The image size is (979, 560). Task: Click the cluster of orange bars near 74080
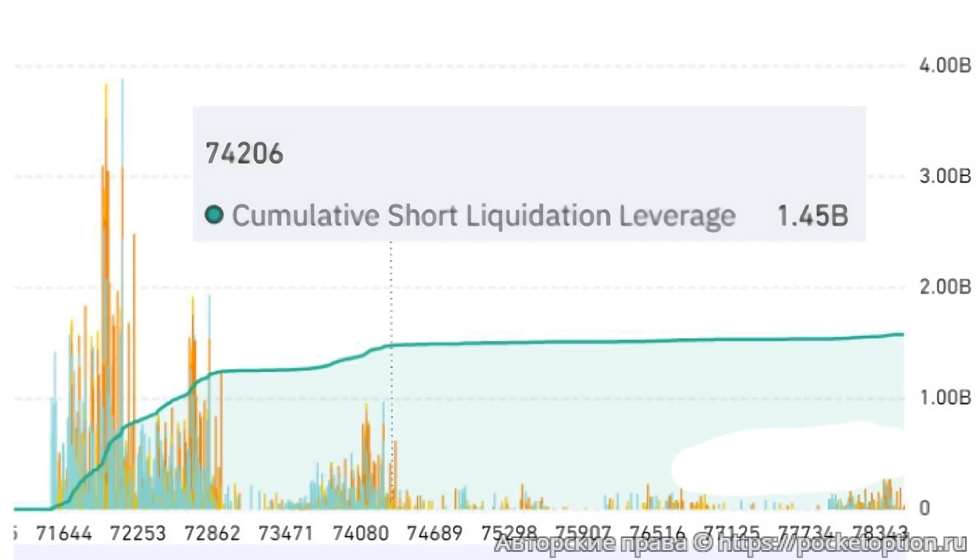366,440
